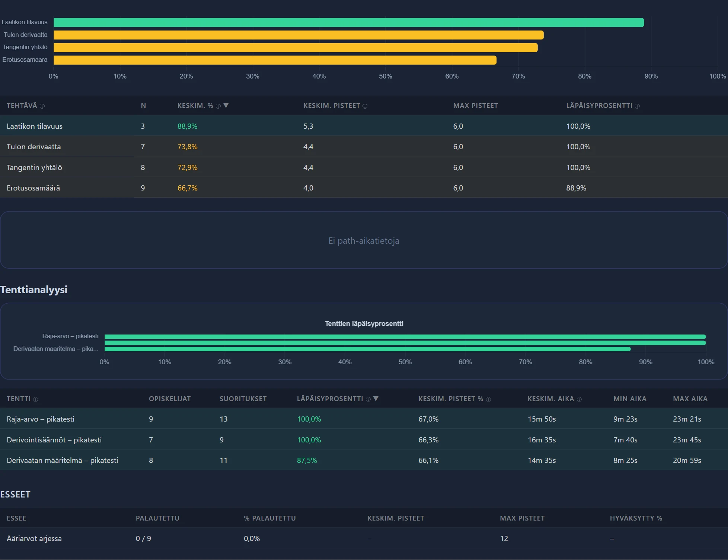This screenshot has width=728, height=560.
Task: Sort exams by MIN AIKA column header
Action: [x=630, y=399]
